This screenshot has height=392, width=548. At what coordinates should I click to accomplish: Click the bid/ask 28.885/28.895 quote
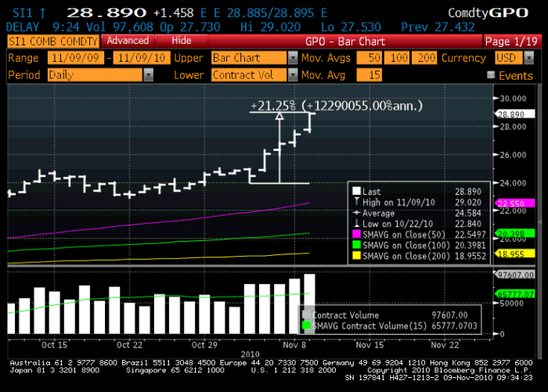point(270,13)
